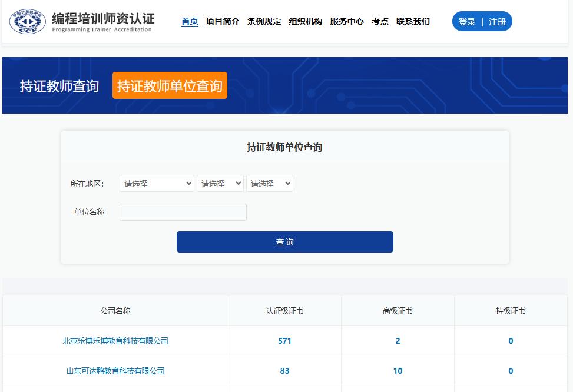Viewport: 573px width, 392px height.
Task: Select 服务中心 in top navigation
Action: [347, 22]
